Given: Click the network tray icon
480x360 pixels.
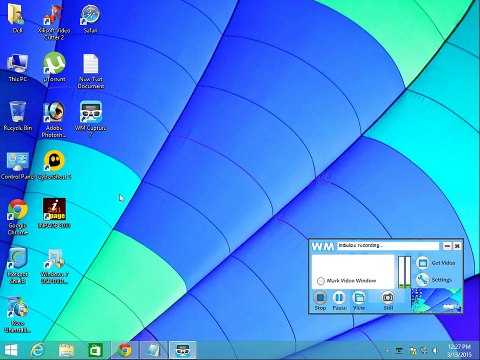Looking at the screenshot, I should pos(424,351).
